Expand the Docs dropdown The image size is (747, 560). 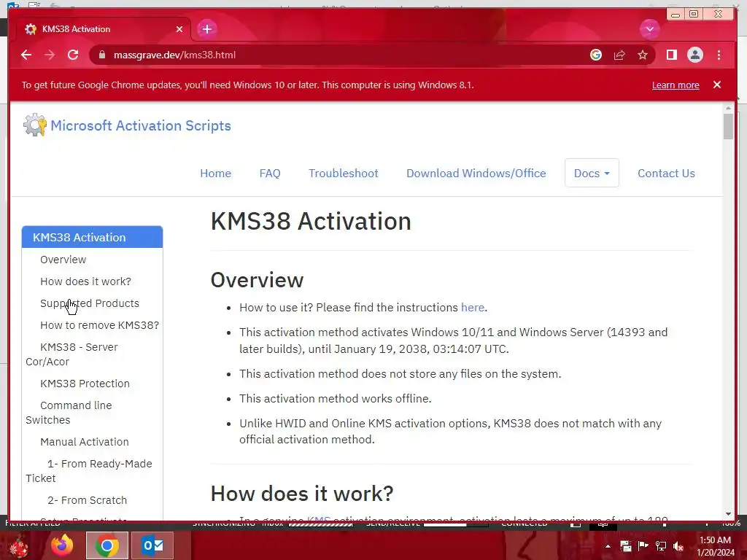tap(592, 173)
